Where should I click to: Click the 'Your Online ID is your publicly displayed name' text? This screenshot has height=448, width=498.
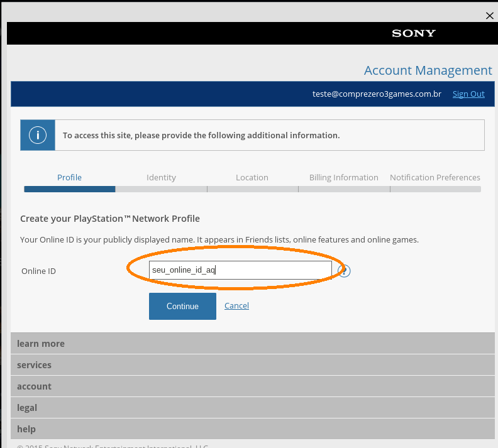(x=219, y=240)
